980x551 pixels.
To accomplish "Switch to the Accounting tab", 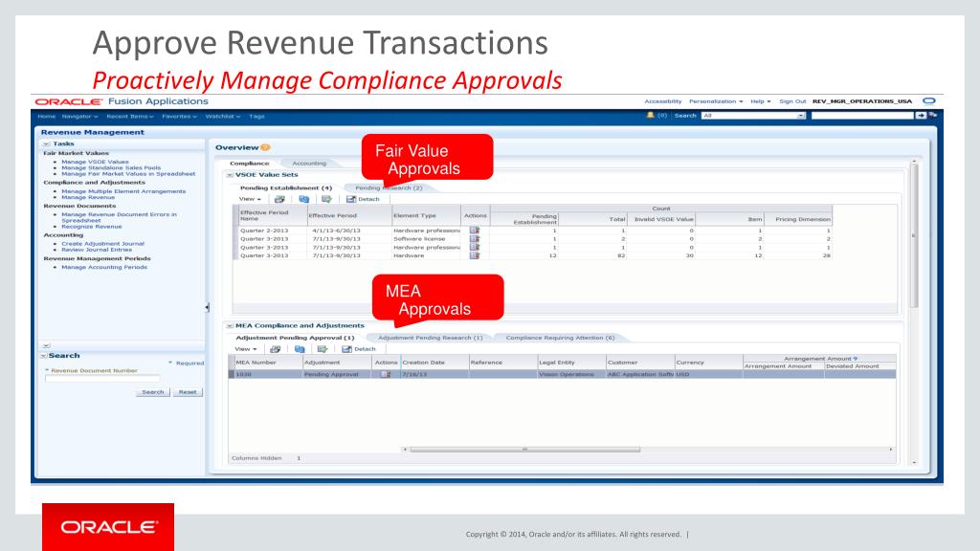I will [x=309, y=163].
